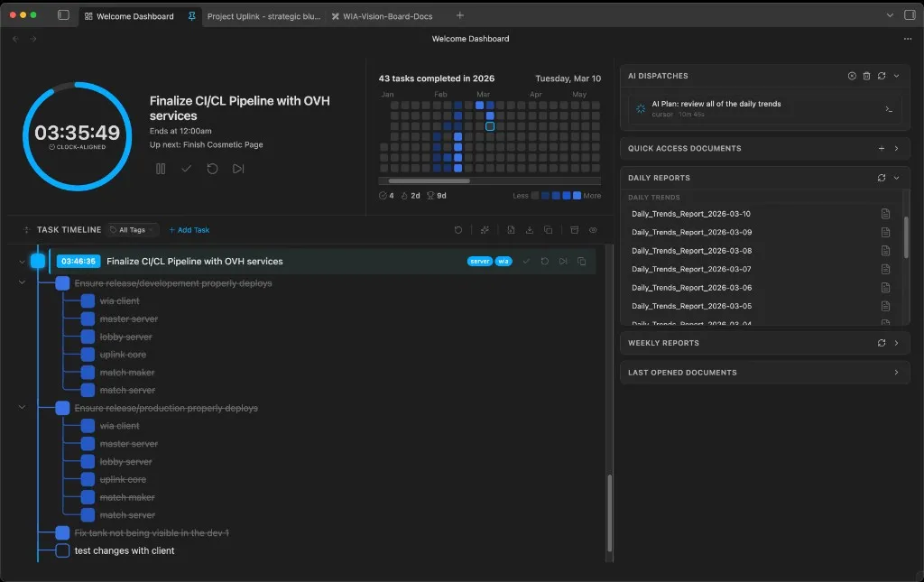Uncheck lobby-server under release/production
The image size is (924, 582).
click(88, 462)
